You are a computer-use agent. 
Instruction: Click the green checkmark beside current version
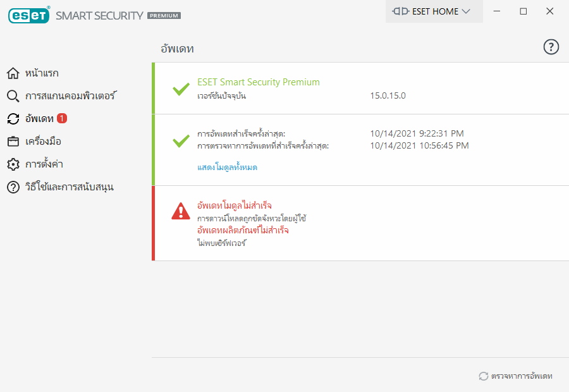click(181, 89)
